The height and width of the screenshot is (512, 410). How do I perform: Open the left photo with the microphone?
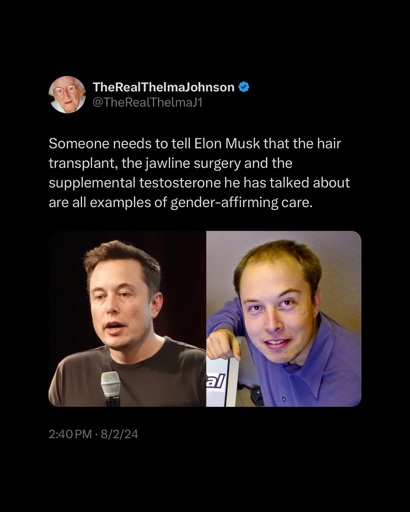pos(127,319)
